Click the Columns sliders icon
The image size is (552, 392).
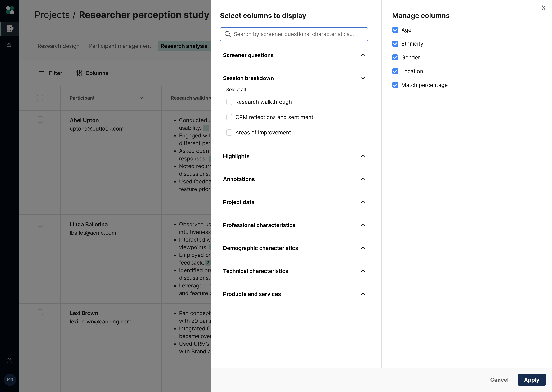(79, 73)
